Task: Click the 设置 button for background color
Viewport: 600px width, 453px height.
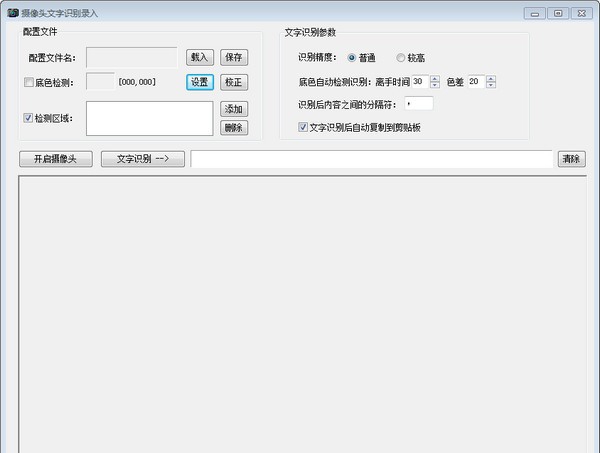Action: coord(200,82)
